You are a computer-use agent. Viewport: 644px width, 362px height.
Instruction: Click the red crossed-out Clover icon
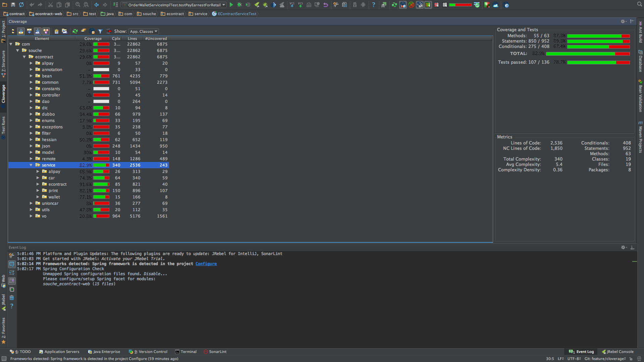[x=411, y=5]
